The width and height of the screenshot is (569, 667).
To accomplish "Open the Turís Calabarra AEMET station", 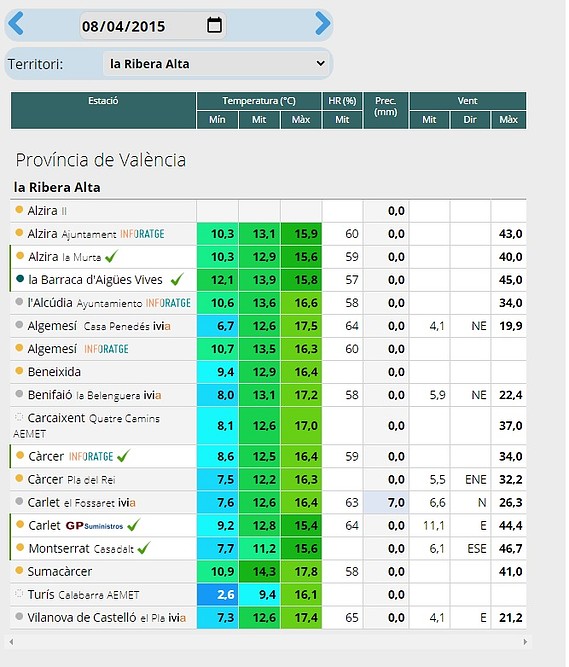I will pyautogui.click(x=83, y=595).
